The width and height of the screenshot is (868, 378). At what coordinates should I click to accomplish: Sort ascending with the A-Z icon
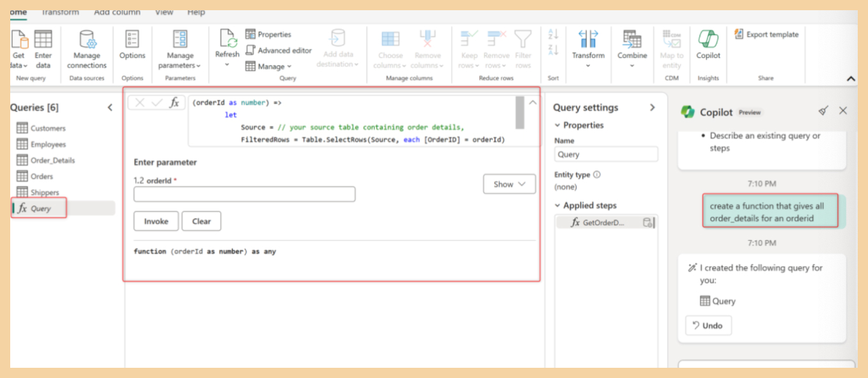[554, 34]
